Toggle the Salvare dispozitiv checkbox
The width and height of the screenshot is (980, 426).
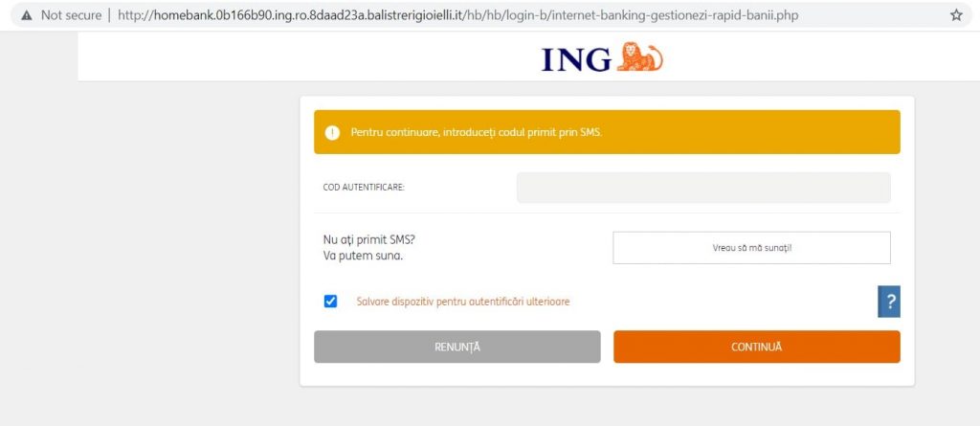tap(330, 301)
